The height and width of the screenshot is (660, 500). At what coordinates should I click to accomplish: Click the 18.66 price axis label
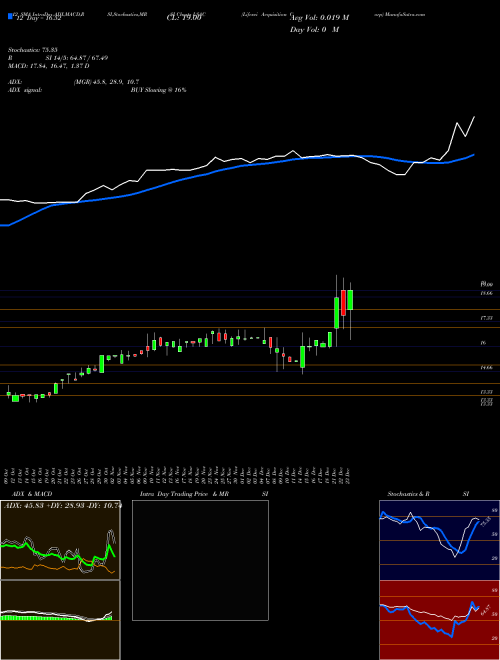[487, 293]
